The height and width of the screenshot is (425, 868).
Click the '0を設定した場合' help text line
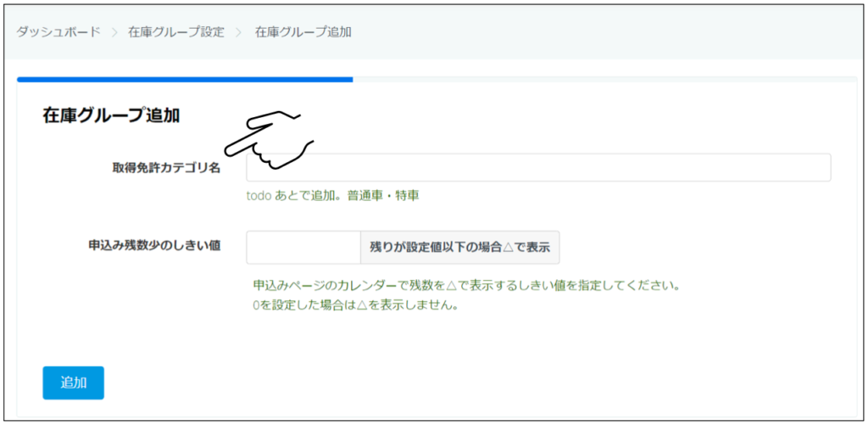pos(355,305)
